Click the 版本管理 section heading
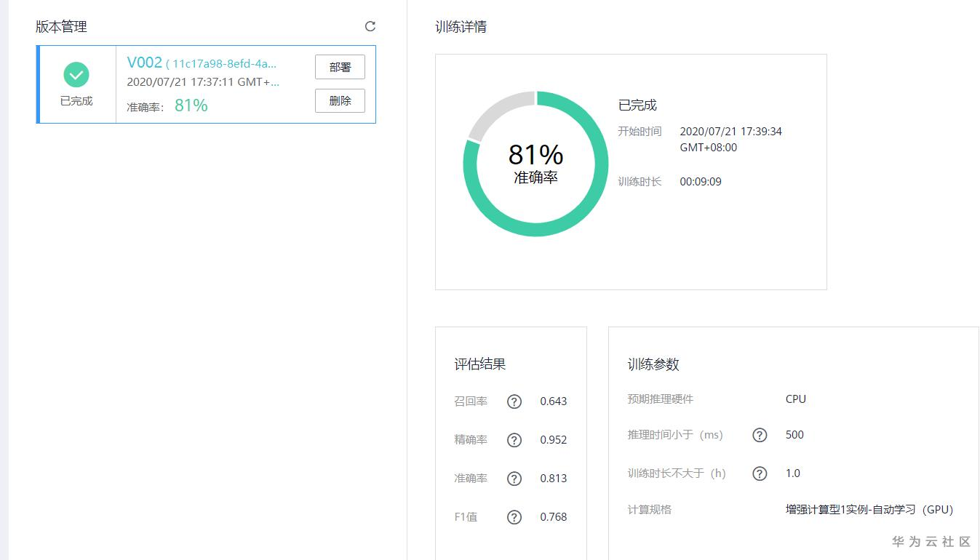 [x=61, y=27]
